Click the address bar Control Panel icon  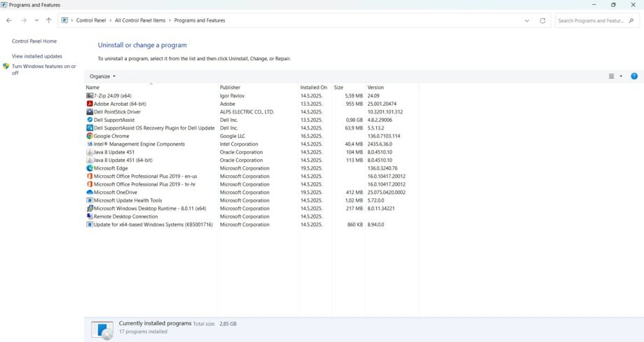[x=64, y=20]
